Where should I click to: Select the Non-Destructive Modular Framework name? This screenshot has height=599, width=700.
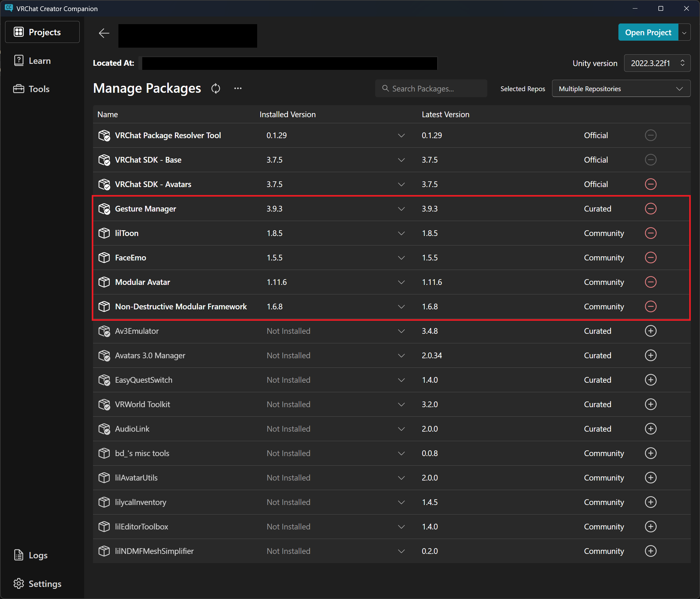[x=181, y=306]
